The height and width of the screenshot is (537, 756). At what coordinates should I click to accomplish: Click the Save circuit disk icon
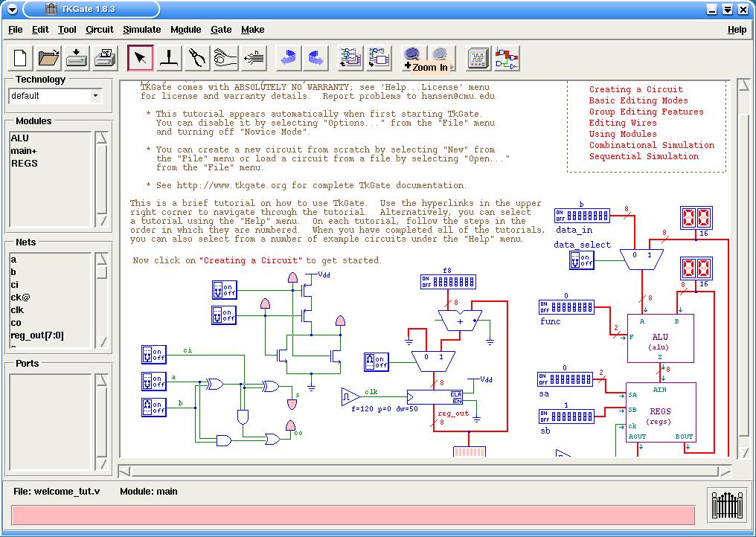pos(77,58)
